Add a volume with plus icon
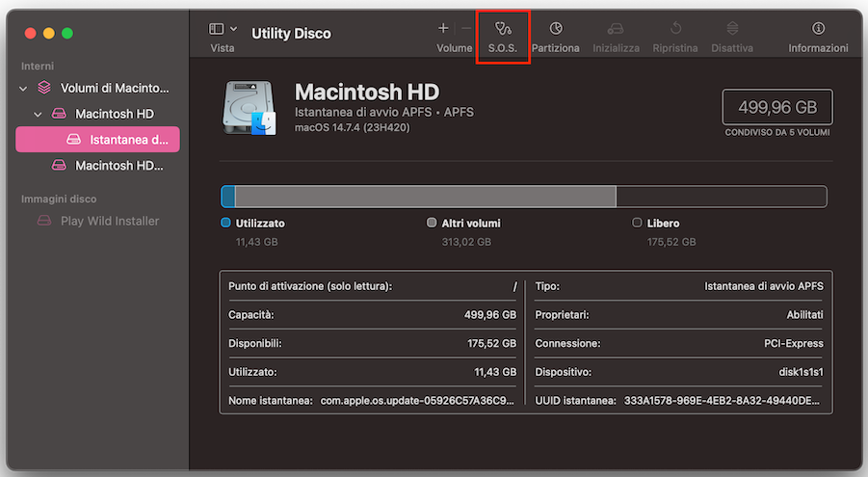 443,29
